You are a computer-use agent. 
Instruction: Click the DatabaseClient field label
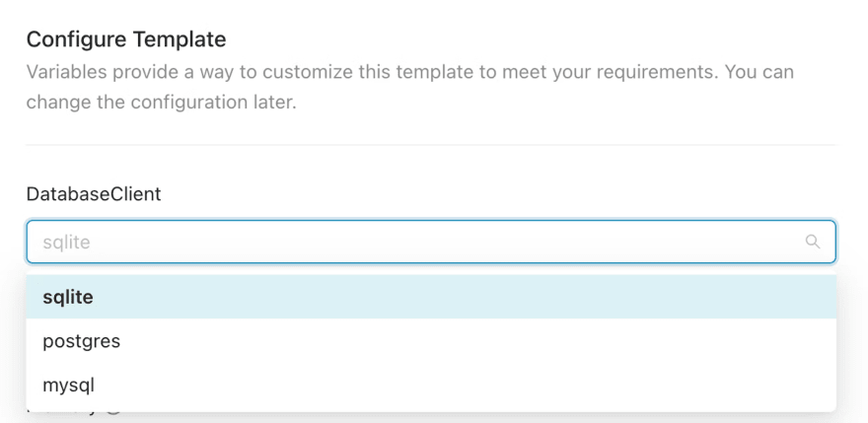pos(94,194)
